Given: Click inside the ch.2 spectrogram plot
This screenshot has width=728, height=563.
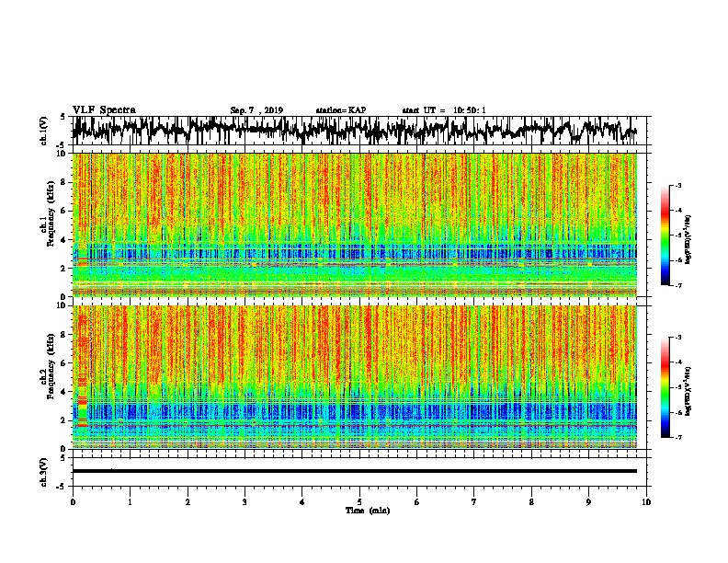Looking at the screenshot, I should point(355,377).
